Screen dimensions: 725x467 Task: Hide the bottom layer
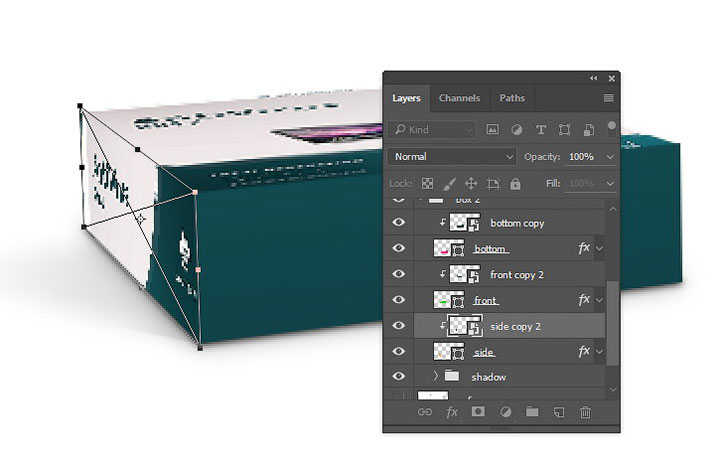[x=399, y=248]
